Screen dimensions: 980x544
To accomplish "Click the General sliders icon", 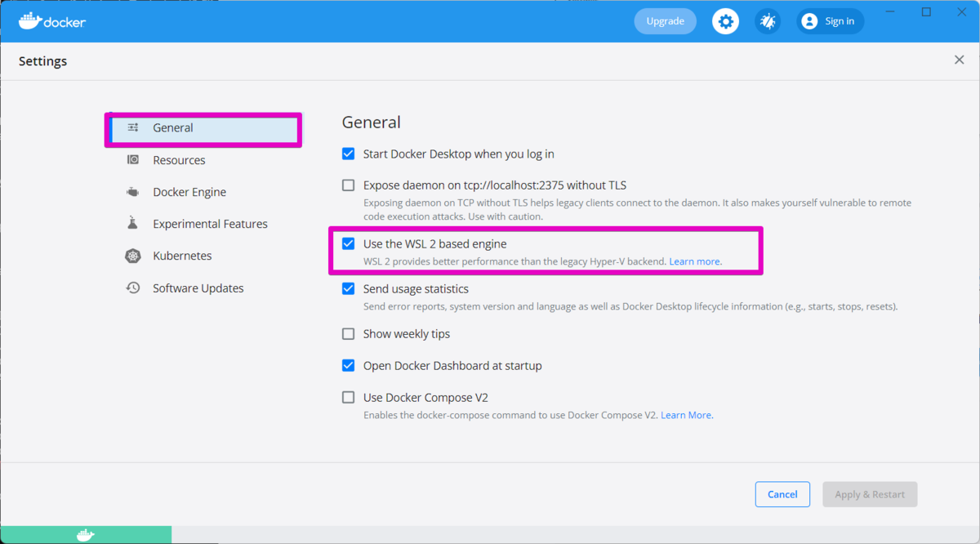I will pyautogui.click(x=133, y=127).
